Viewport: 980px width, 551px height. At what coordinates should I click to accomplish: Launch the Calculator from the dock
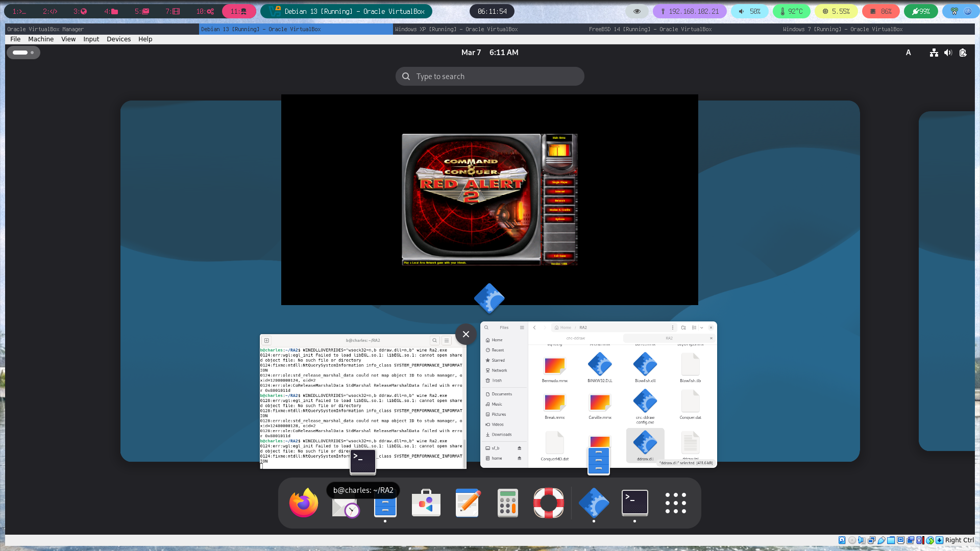[x=507, y=503]
